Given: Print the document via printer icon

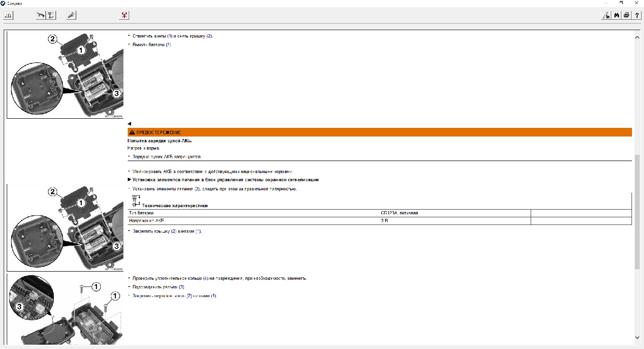Looking at the screenshot, I should point(626,15).
